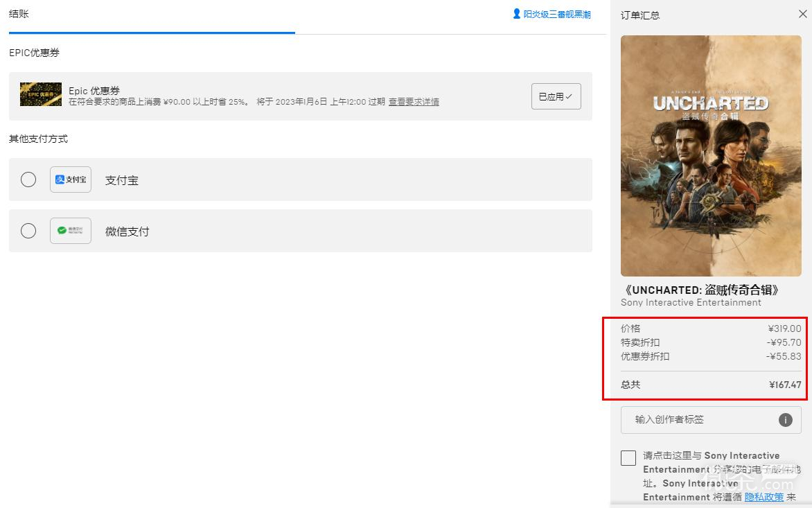
Task: Click the creator tag info icon
Action: coord(785,420)
